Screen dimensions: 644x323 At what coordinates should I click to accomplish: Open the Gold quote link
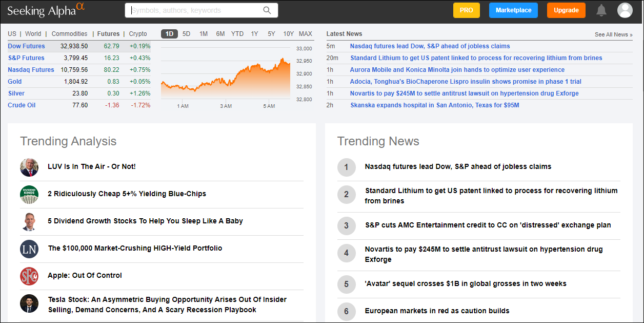coord(15,82)
